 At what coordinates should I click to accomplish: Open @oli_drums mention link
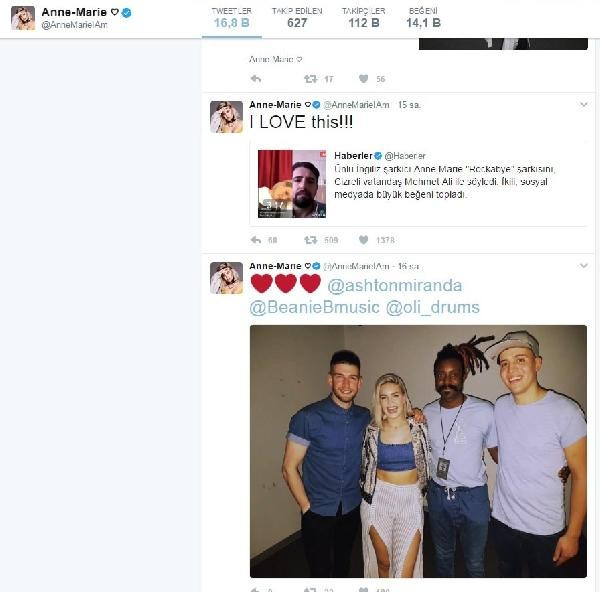pyautogui.click(x=432, y=307)
